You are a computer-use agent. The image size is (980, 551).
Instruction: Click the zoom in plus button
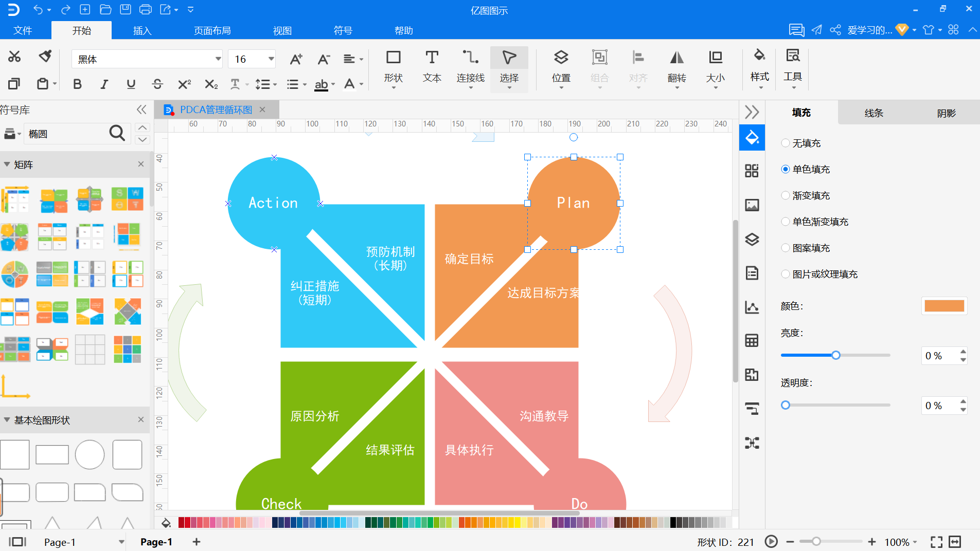pos(872,542)
